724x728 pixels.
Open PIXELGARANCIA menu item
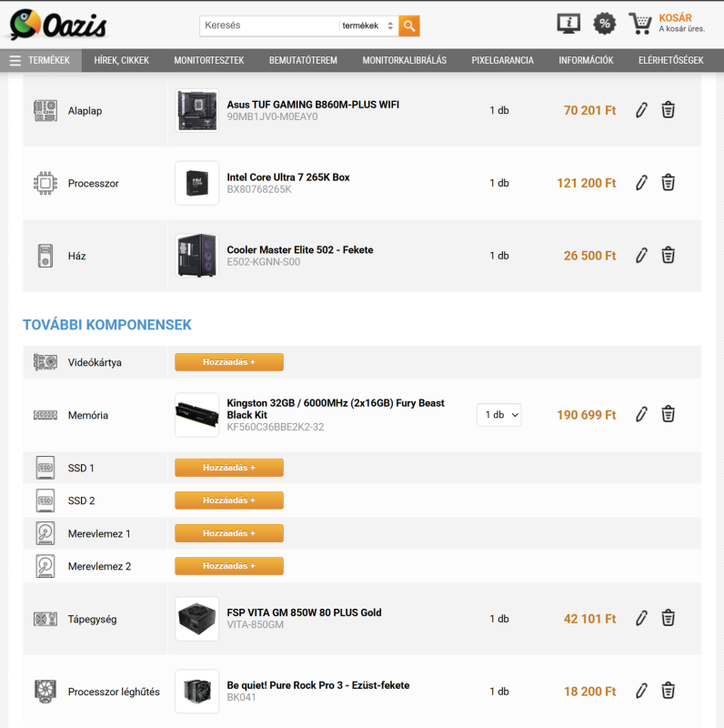pos(503,60)
